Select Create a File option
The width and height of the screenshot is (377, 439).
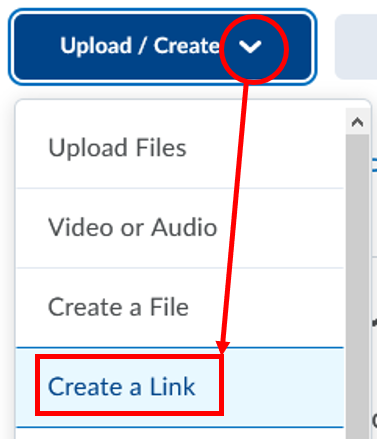point(180,307)
